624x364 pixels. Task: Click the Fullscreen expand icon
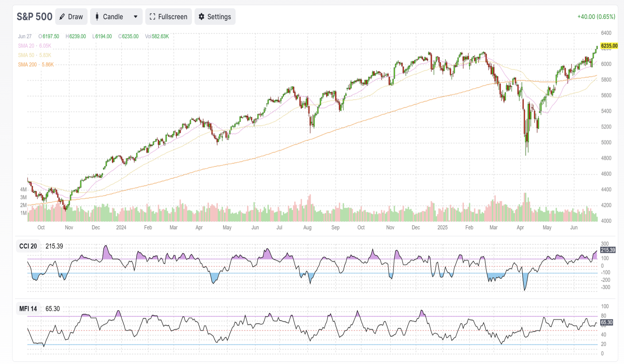(152, 17)
